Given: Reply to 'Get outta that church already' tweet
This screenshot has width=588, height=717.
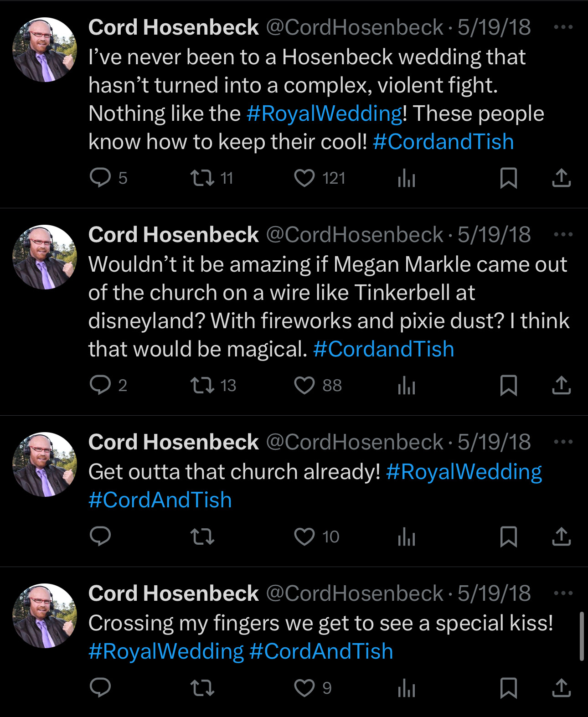Looking at the screenshot, I should coord(100,536).
